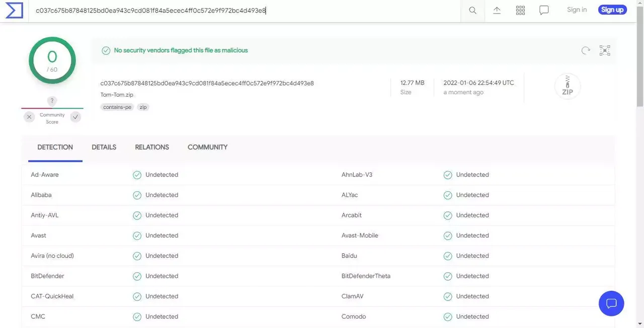Click Undetected result for Avast-Mobile
644x328 pixels.
(x=472, y=235)
